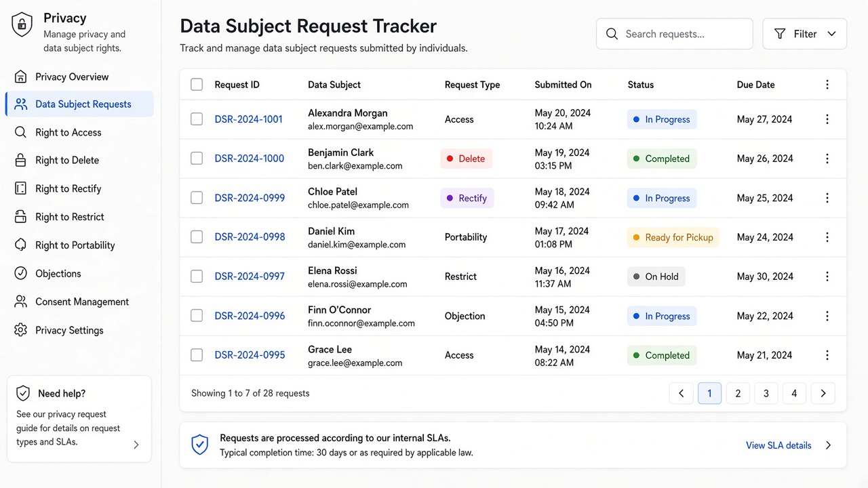The height and width of the screenshot is (488, 868).
Task: Click the Right to Portability icon
Action: tap(21, 245)
